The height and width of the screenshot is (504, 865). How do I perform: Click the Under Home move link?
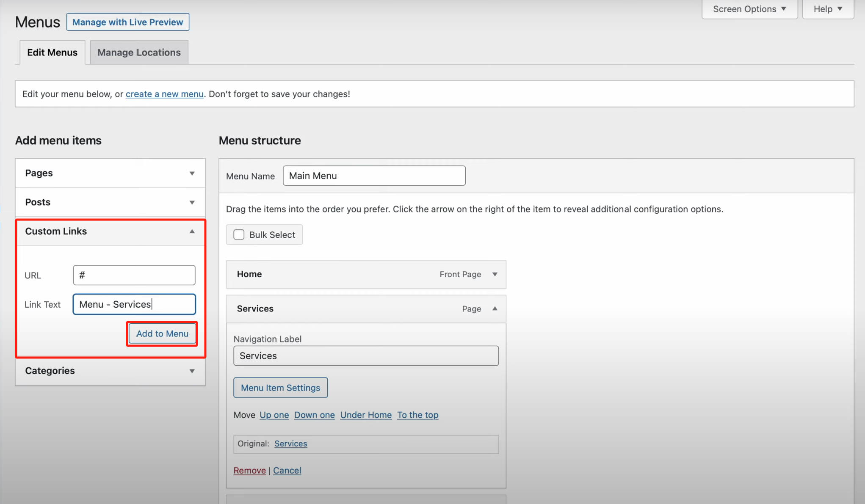click(x=366, y=415)
